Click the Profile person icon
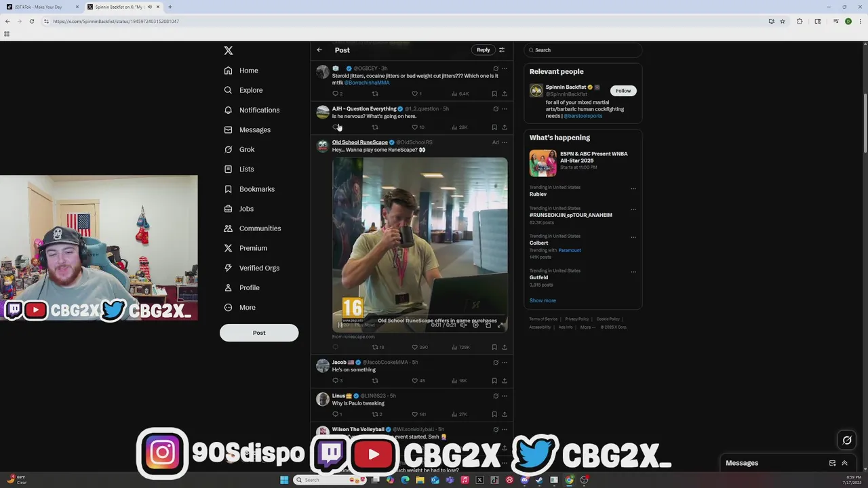868x488 pixels. point(228,287)
